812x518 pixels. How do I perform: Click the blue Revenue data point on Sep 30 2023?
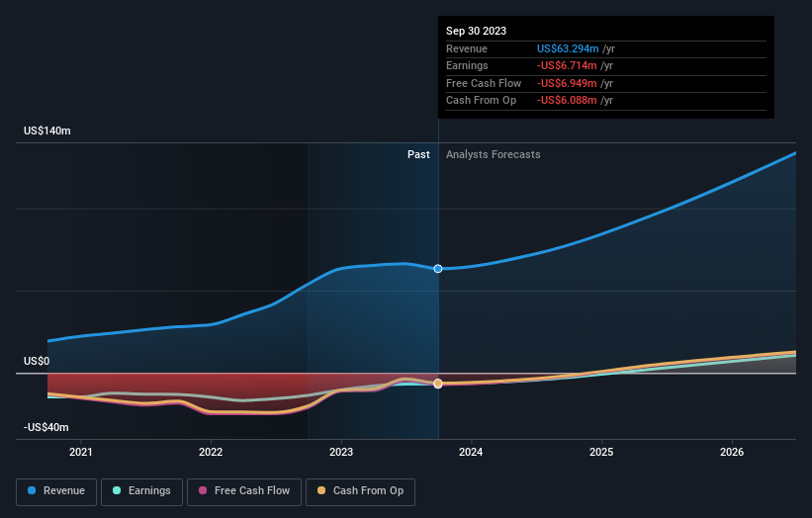click(438, 269)
